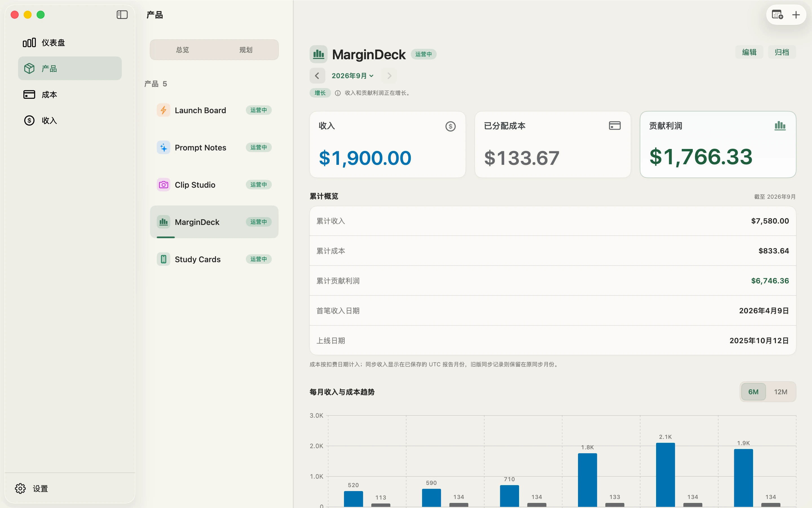Click the Clip Studio camera icon

pyautogui.click(x=164, y=185)
